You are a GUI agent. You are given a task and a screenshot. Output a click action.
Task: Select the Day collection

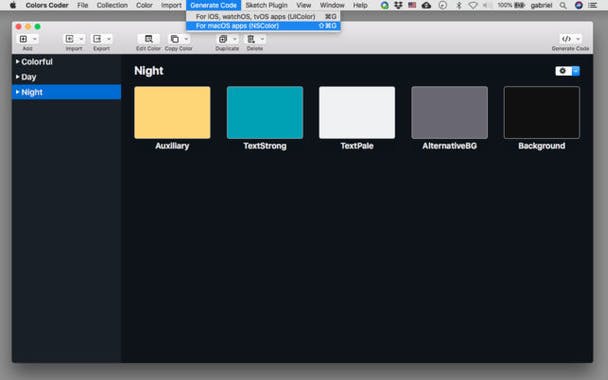tap(29, 77)
